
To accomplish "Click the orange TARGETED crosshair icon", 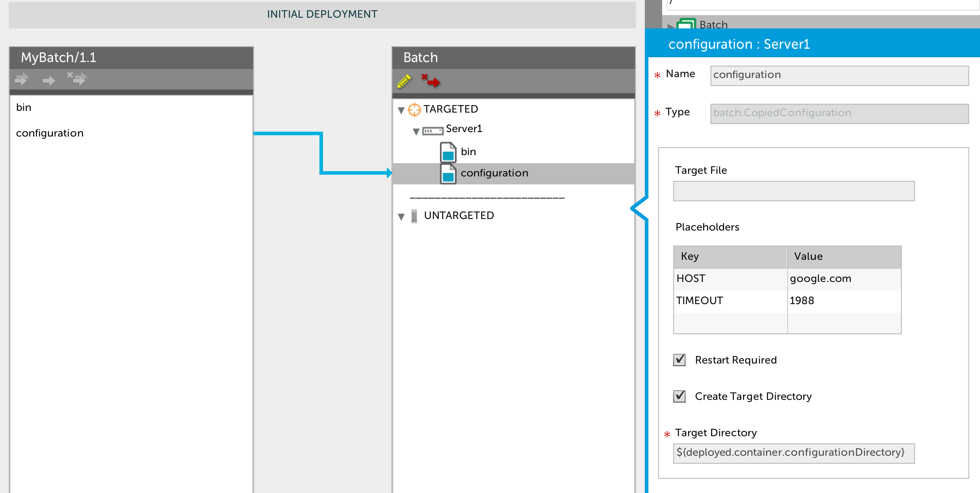I will (x=414, y=110).
